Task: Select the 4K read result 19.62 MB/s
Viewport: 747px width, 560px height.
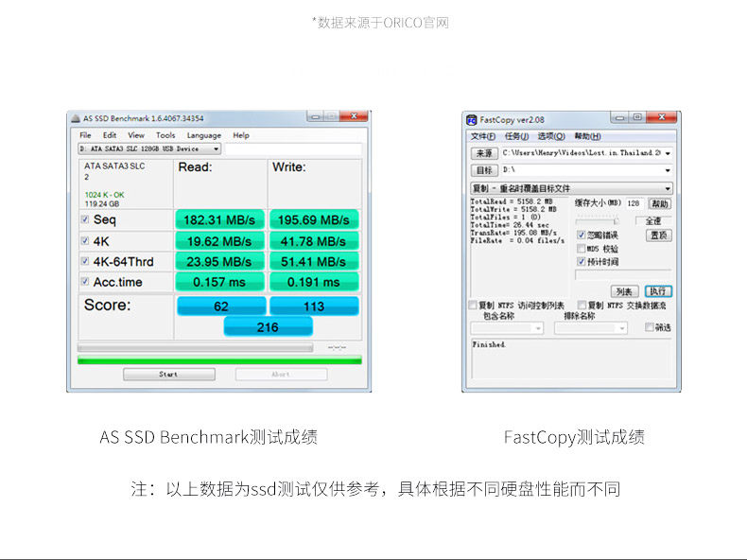Action: (x=219, y=241)
